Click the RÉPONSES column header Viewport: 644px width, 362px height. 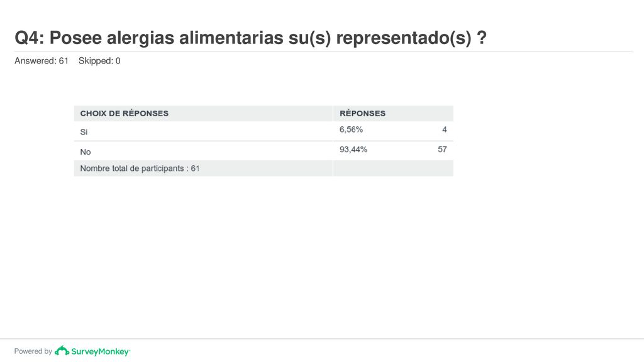(x=362, y=113)
